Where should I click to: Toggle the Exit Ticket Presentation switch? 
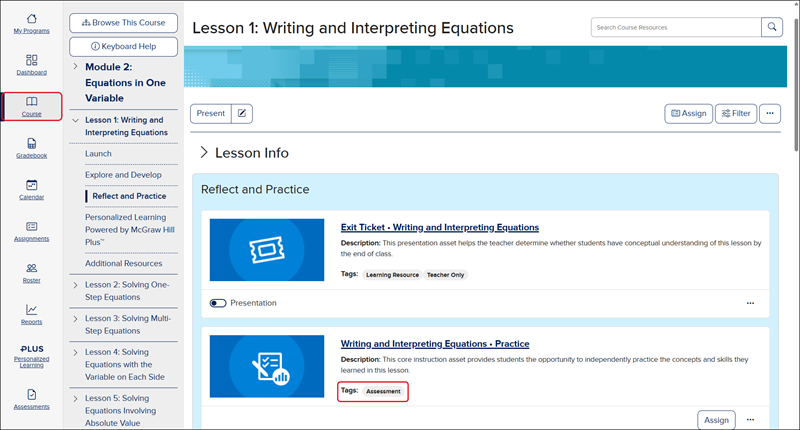pos(217,302)
